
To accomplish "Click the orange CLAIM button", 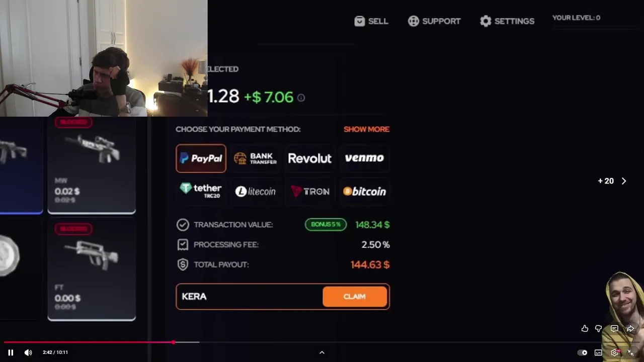I will [x=355, y=297].
